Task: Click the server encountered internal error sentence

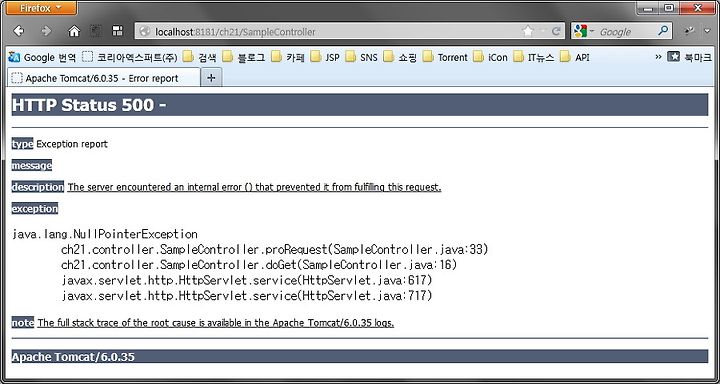Action: [x=254, y=187]
